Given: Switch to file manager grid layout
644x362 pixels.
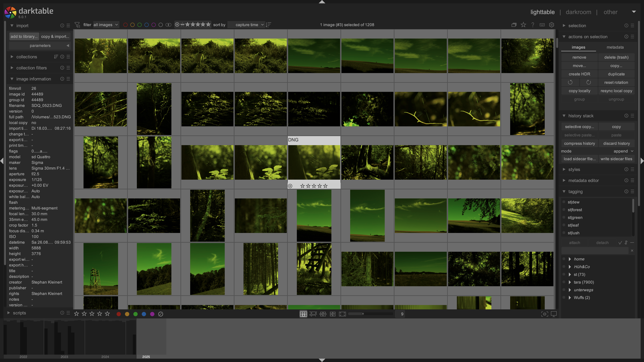Looking at the screenshot, I should tap(303, 314).
